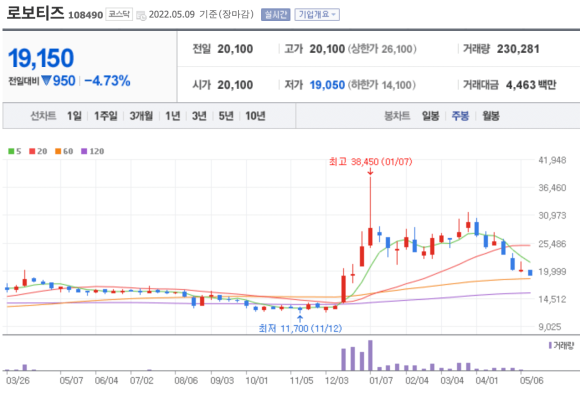Click the -4.73% change value
The width and height of the screenshot is (580, 393).
click(x=107, y=81)
